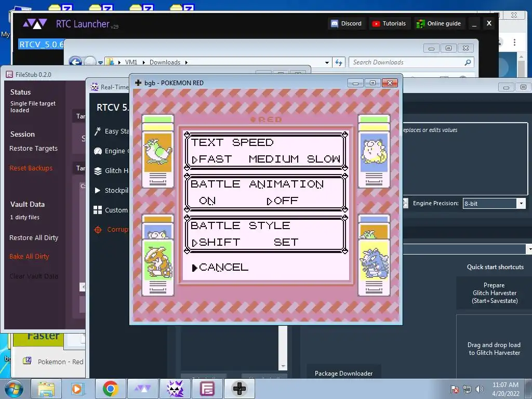Click the RTC Launcher logo
The image size is (532, 399).
pyautogui.click(x=35, y=24)
